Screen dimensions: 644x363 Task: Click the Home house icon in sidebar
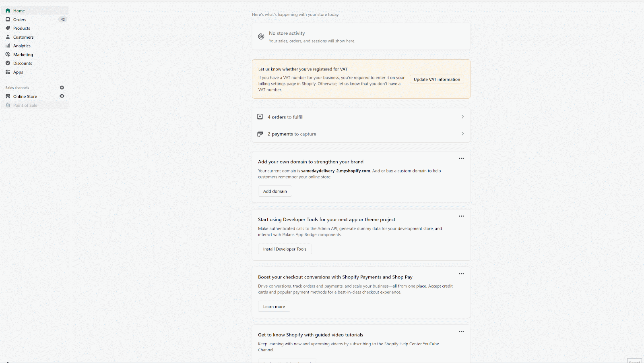point(8,10)
